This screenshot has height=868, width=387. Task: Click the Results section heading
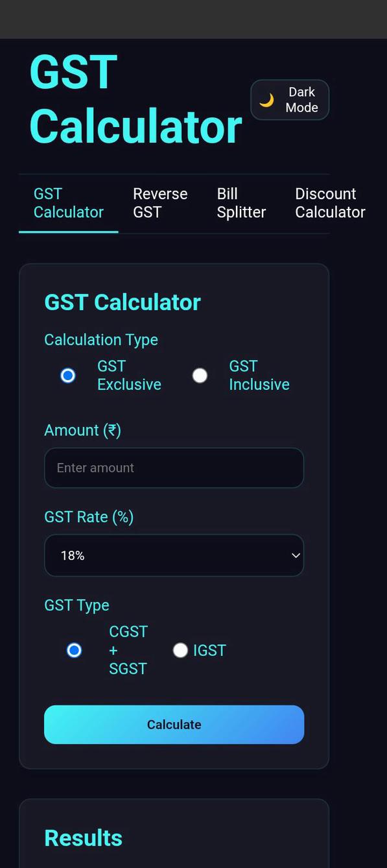[x=83, y=838]
